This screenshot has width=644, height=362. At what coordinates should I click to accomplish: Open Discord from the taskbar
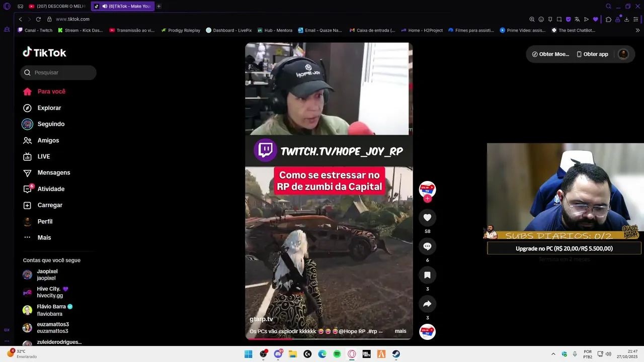pos(278,354)
